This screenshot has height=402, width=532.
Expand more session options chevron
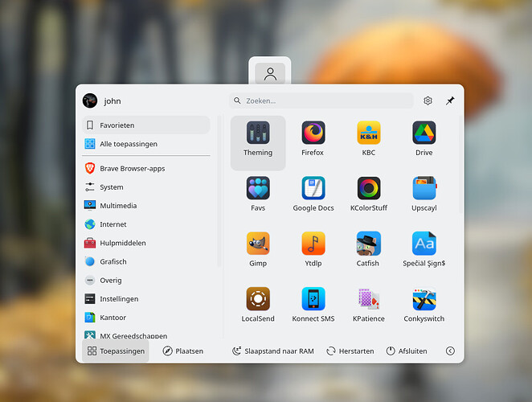(x=450, y=351)
